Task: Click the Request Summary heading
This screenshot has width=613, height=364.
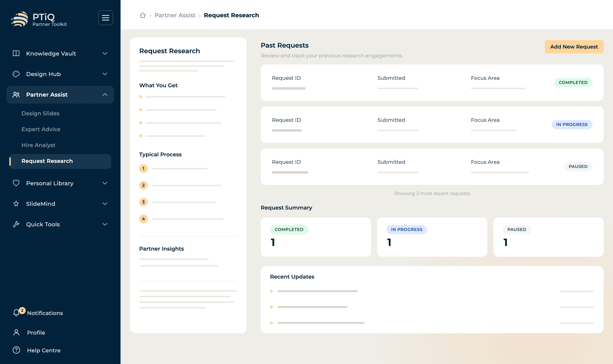Action: 286,207
